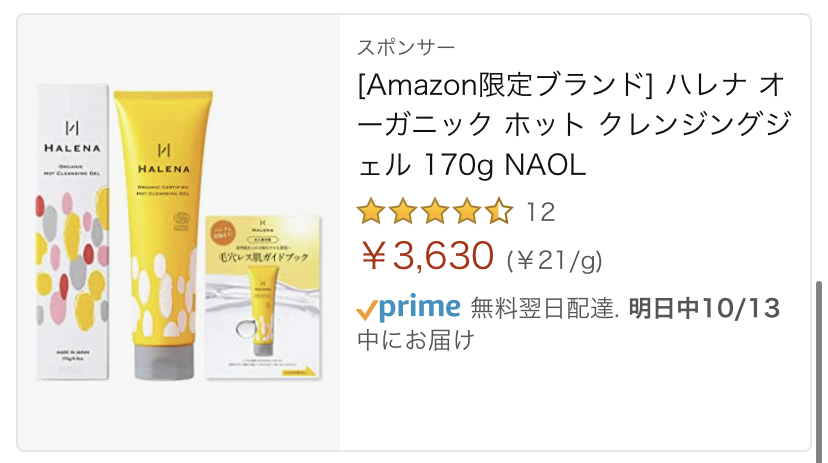Click the half-filled fifth rating star

pos(500,211)
